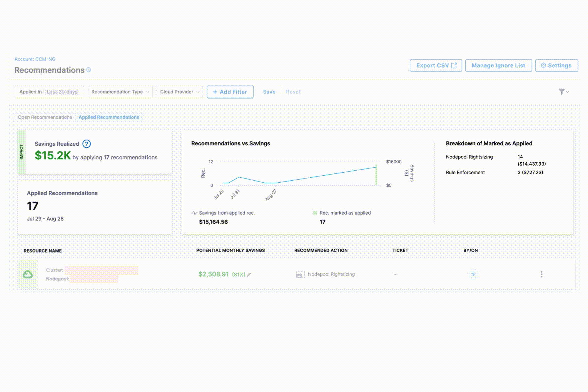
Task: Click the Nodepool Rightsizing action icon
Action: click(300, 274)
